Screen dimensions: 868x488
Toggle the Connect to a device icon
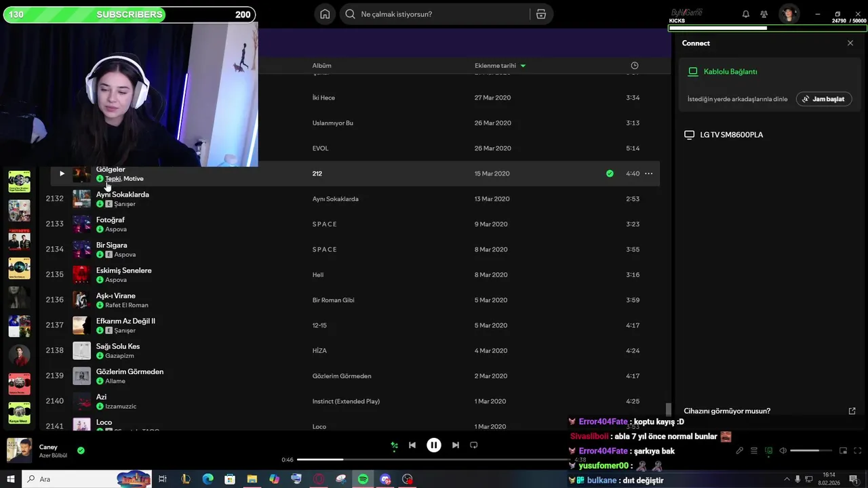click(768, 451)
